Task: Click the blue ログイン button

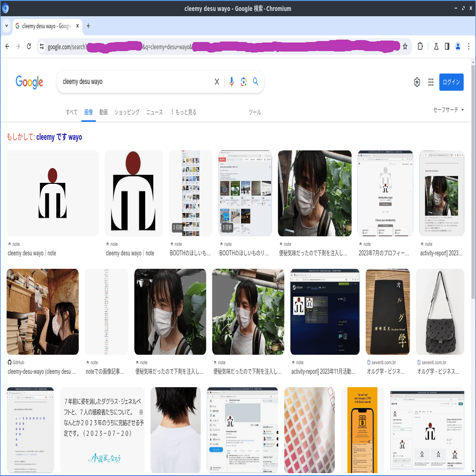Action: [x=451, y=82]
